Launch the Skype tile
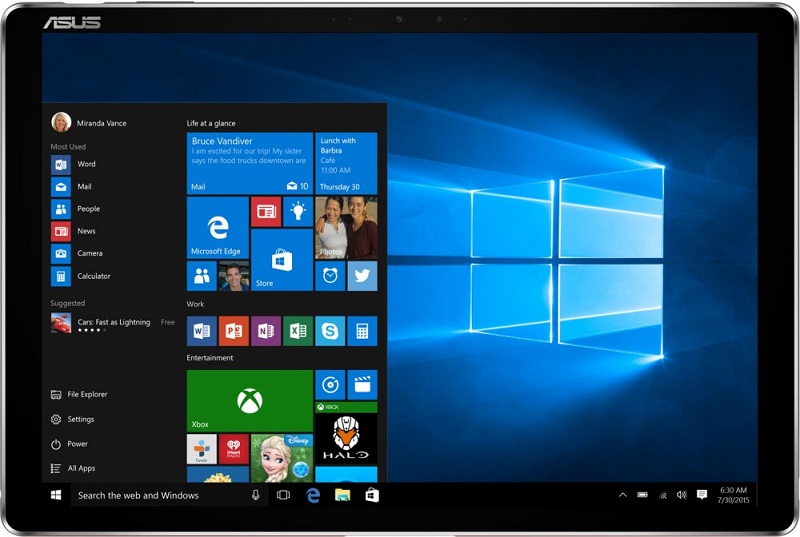The image size is (800, 537). pyautogui.click(x=330, y=330)
